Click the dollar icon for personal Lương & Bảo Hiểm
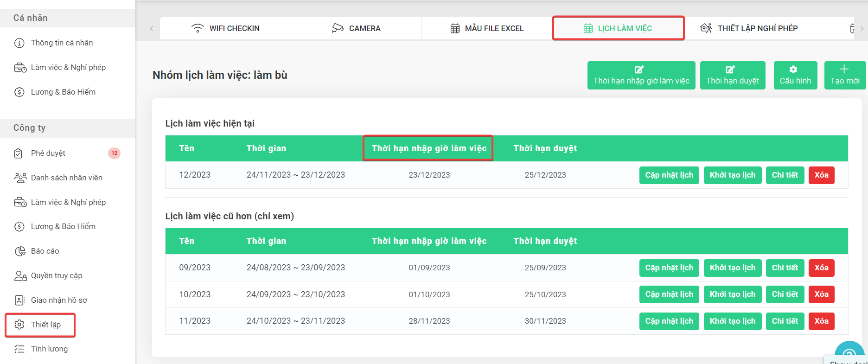This screenshot has height=364, width=868. tap(19, 92)
